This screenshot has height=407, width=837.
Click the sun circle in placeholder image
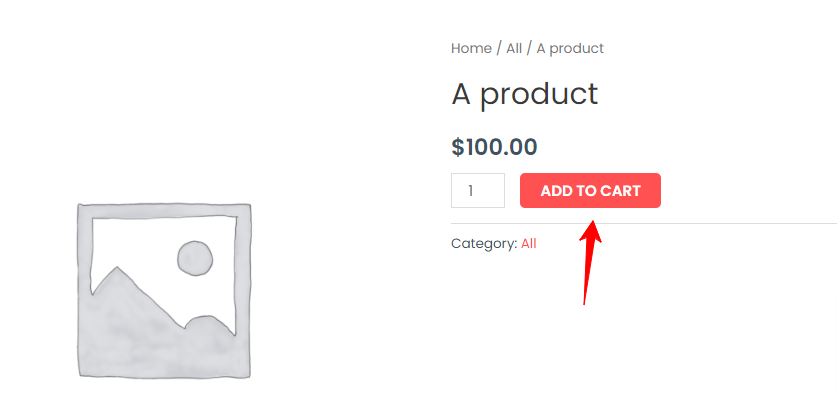click(195, 259)
